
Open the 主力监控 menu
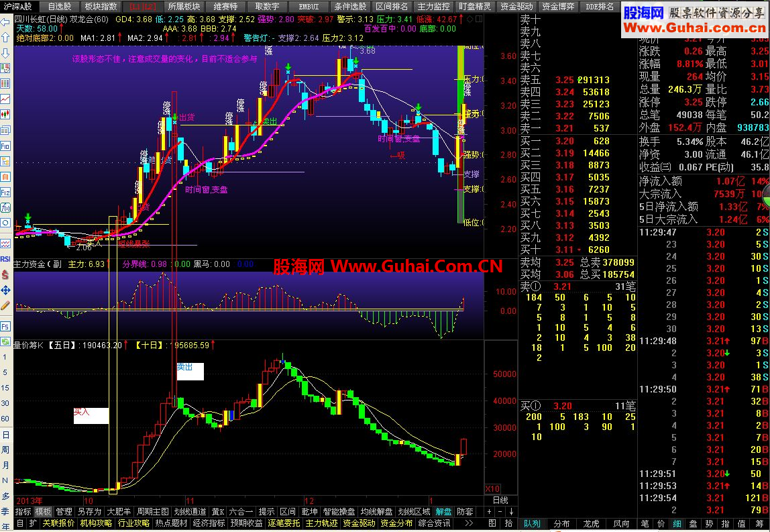coord(433,7)
